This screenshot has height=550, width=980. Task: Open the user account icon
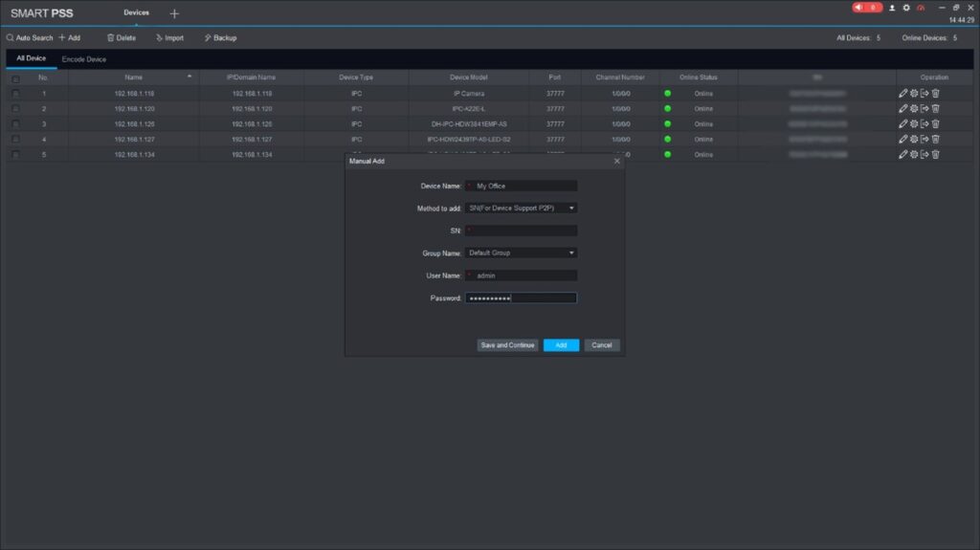pyautogui.click(x=892, y=8)
